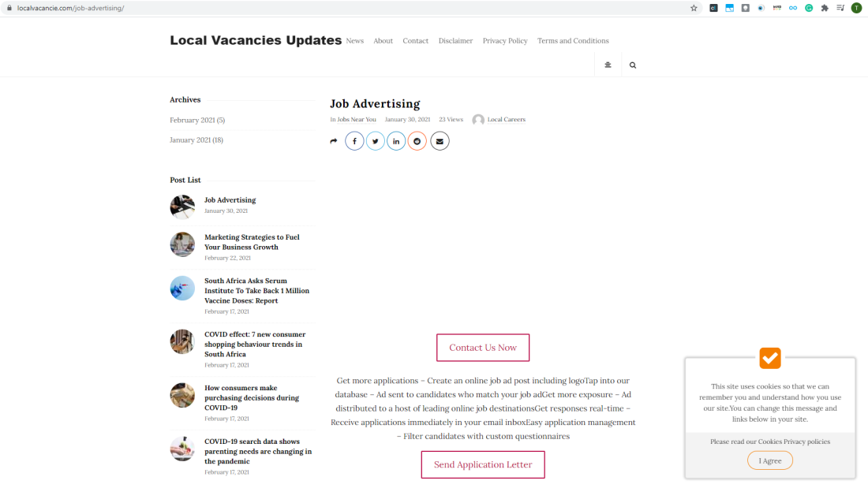
Task: Open the January 2021 archive link
Action: point(196,140)
